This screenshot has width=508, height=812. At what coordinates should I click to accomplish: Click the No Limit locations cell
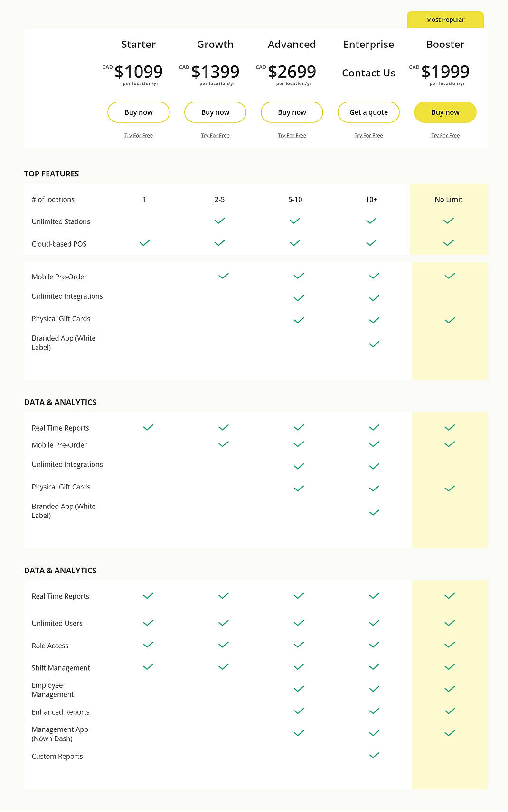(x=448, y=199)
